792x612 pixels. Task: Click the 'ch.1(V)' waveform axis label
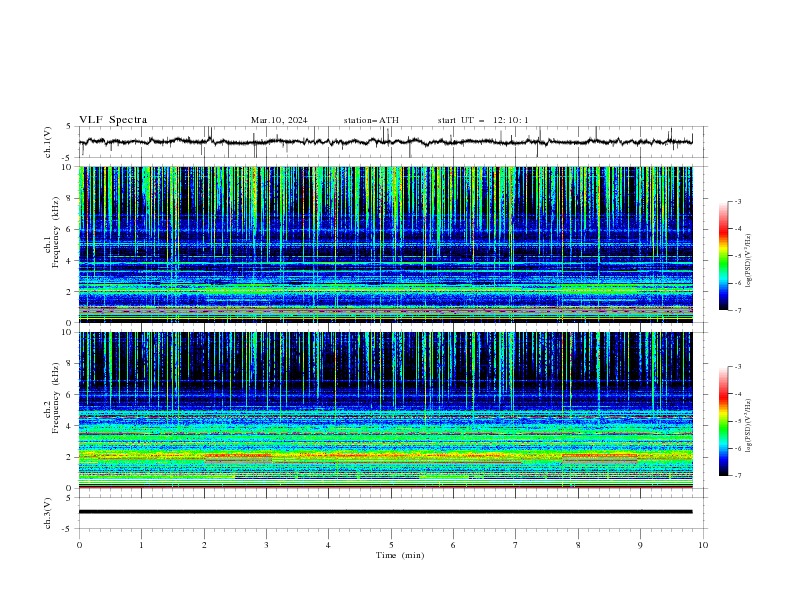(x=48, y=142)
